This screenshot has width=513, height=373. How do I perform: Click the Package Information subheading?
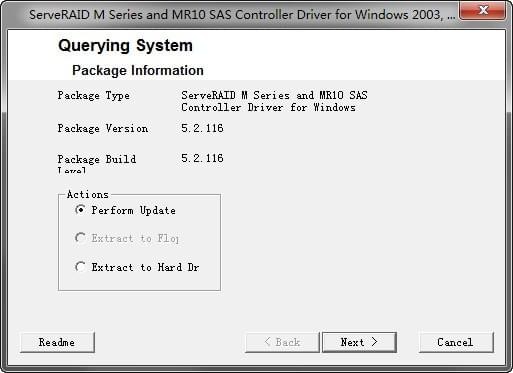point(138,70)
